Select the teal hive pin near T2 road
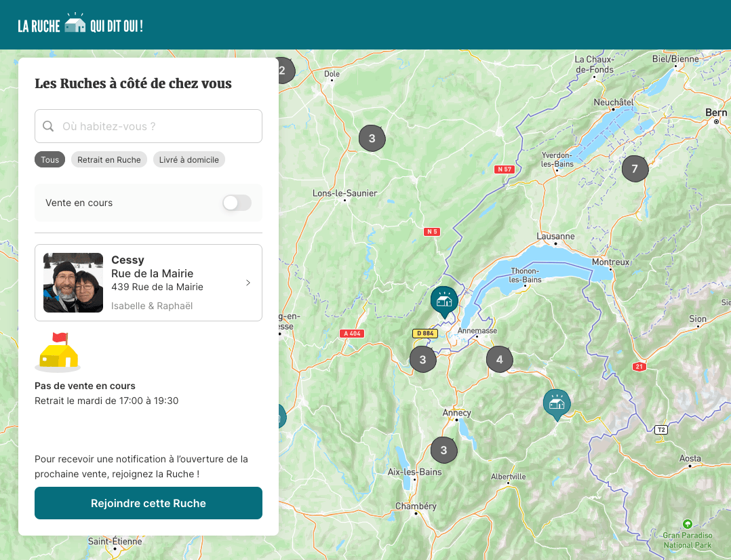 [x=557, y=404]
